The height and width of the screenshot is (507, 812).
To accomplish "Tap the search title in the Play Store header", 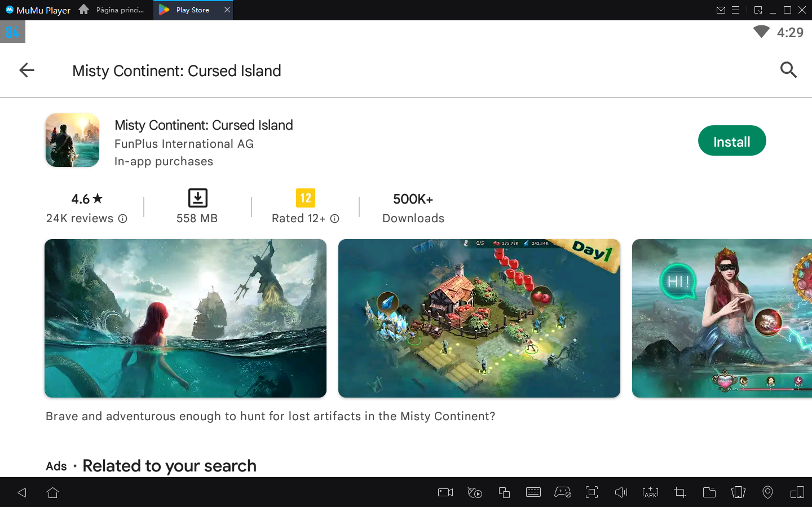I will coord(176,70).
